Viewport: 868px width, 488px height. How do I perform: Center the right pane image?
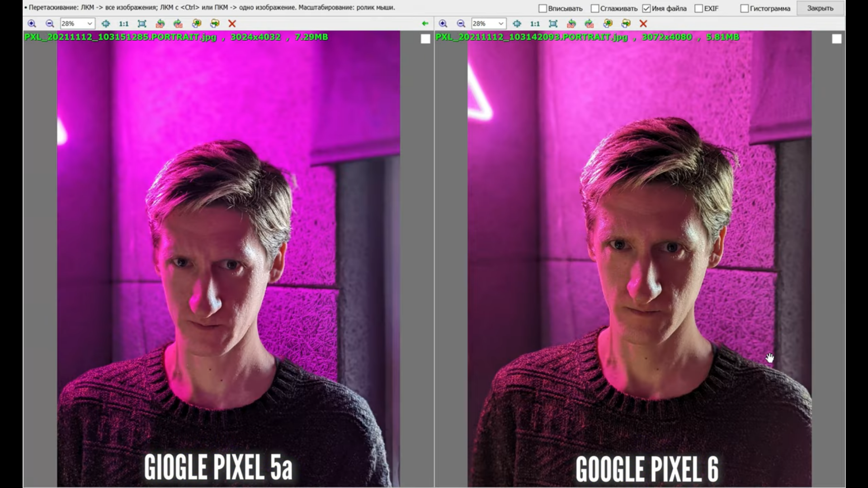[517, 23]
